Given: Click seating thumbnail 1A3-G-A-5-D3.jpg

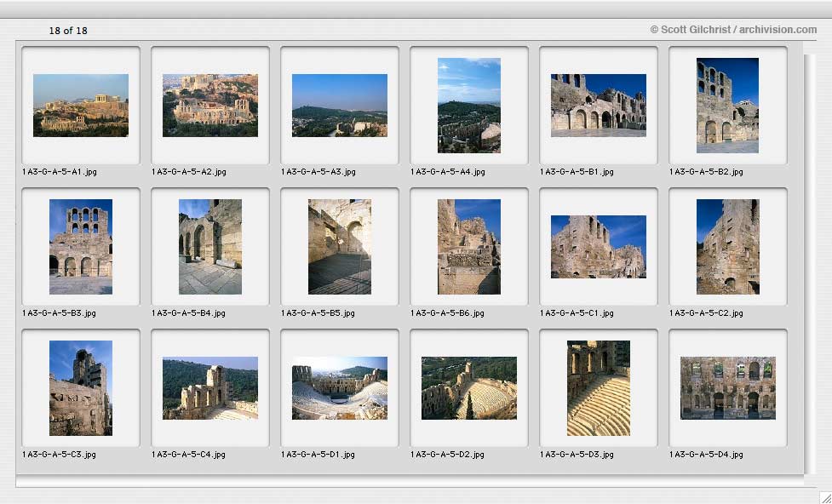Looking at the screenshot, I should tap(599, 388).
